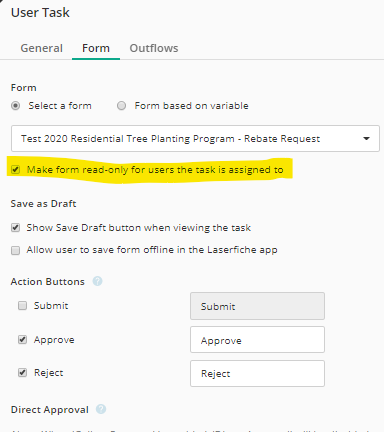
Task: Click the 'Show Save Draft button' label
Action: point(139,228)
